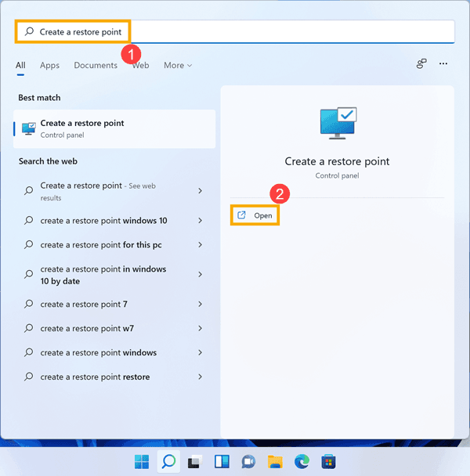Screen dimensions: 470x476
Task: Click the search account icon beside the three dots
Action: 421,63
